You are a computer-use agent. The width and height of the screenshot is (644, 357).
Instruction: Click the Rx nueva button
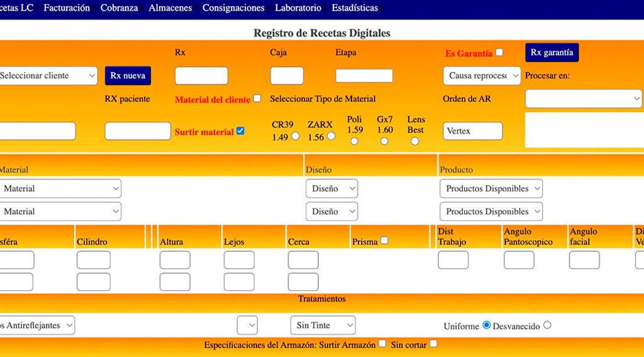coord(128,76)
